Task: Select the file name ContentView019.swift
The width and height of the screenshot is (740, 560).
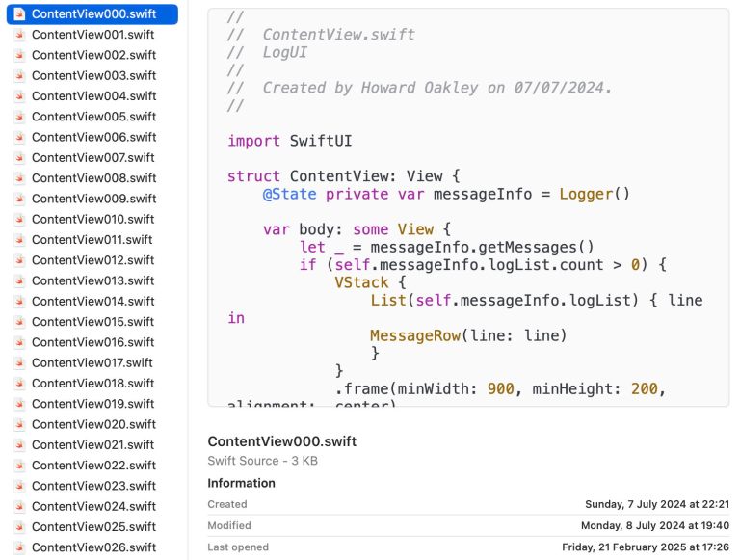Action: point(92,404)
